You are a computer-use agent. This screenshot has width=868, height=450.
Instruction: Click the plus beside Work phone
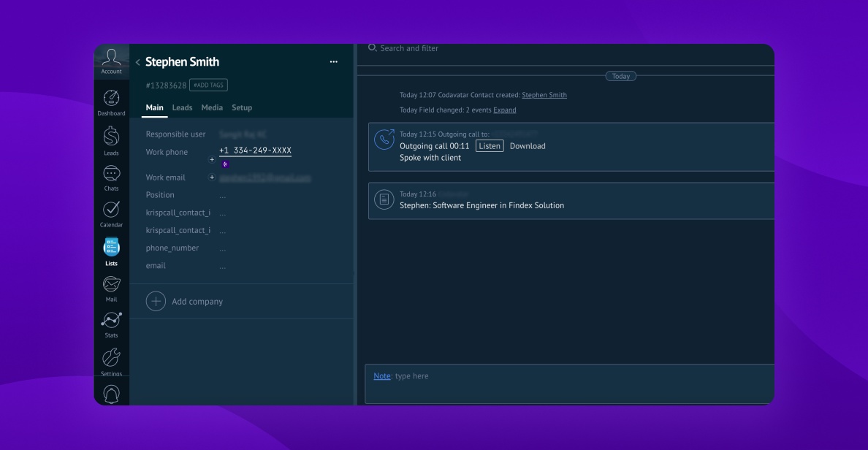click(x=212, y=159)
